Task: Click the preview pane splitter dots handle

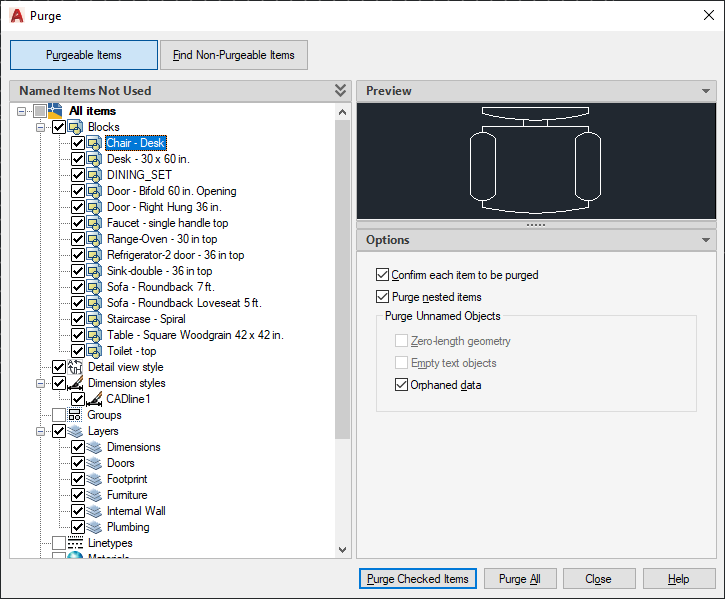Action: (536, 225)
